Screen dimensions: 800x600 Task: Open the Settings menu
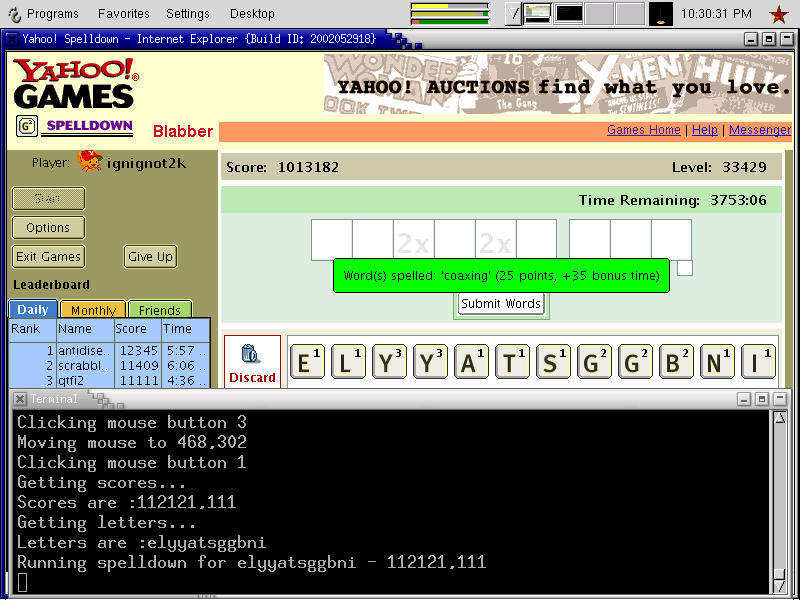click(x=188, y=14)
